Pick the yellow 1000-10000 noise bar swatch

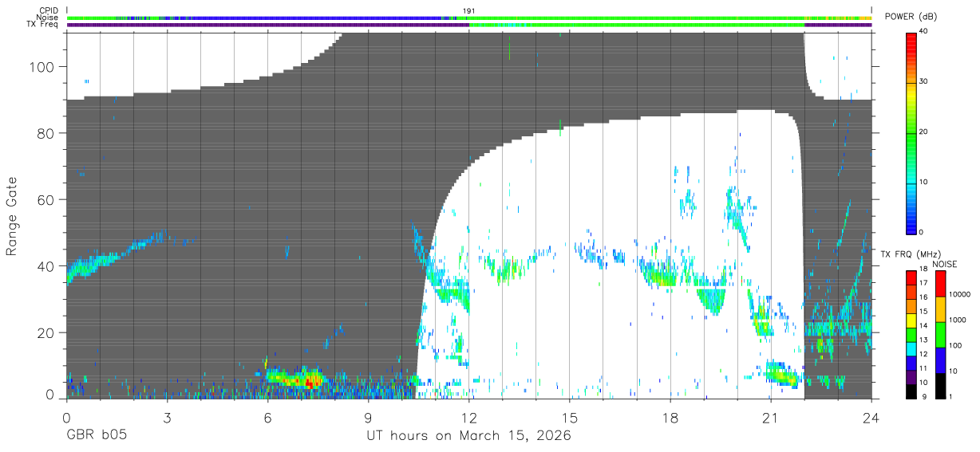939,309
